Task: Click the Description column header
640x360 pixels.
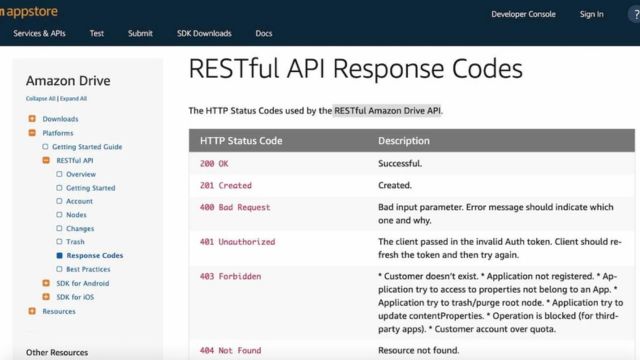Action: point(404,141)
